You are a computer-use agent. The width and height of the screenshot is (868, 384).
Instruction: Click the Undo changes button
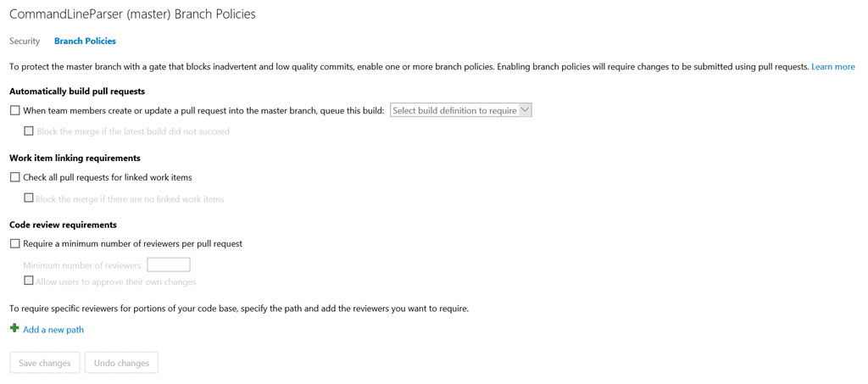[x=122, y=363]
